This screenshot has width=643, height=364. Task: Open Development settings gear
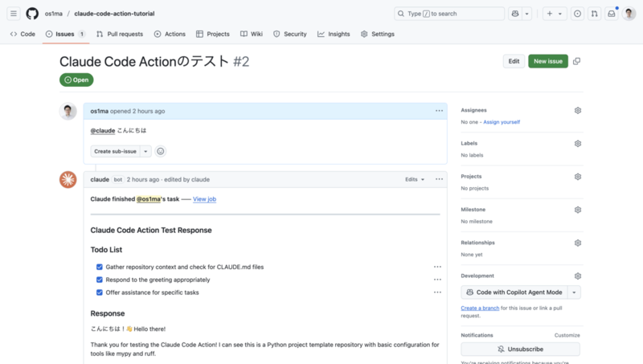pyautogui.click(x=578, y=276)
